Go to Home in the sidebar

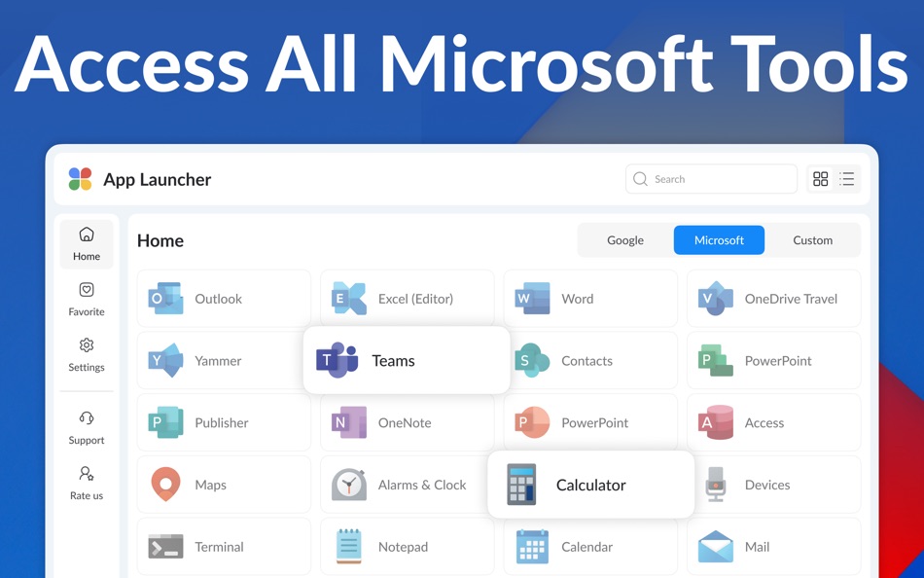87,244
